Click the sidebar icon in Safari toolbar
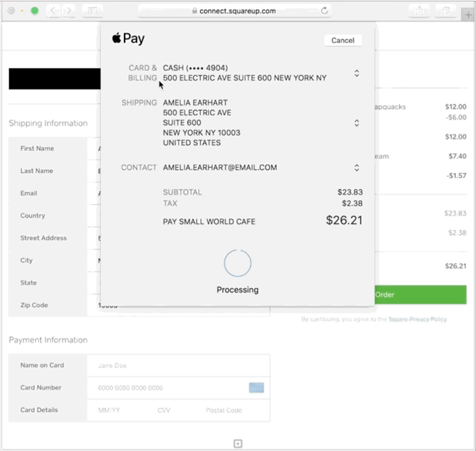 92,11
